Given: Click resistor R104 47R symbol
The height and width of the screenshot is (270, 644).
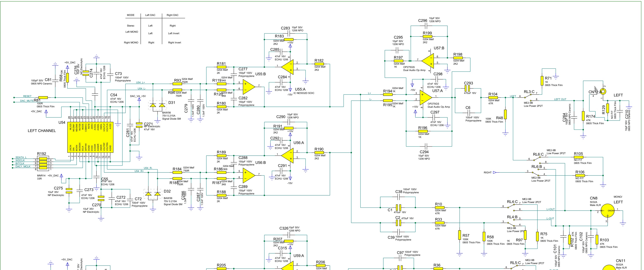Looking at the screenshot, I should (x=493, y=98).
